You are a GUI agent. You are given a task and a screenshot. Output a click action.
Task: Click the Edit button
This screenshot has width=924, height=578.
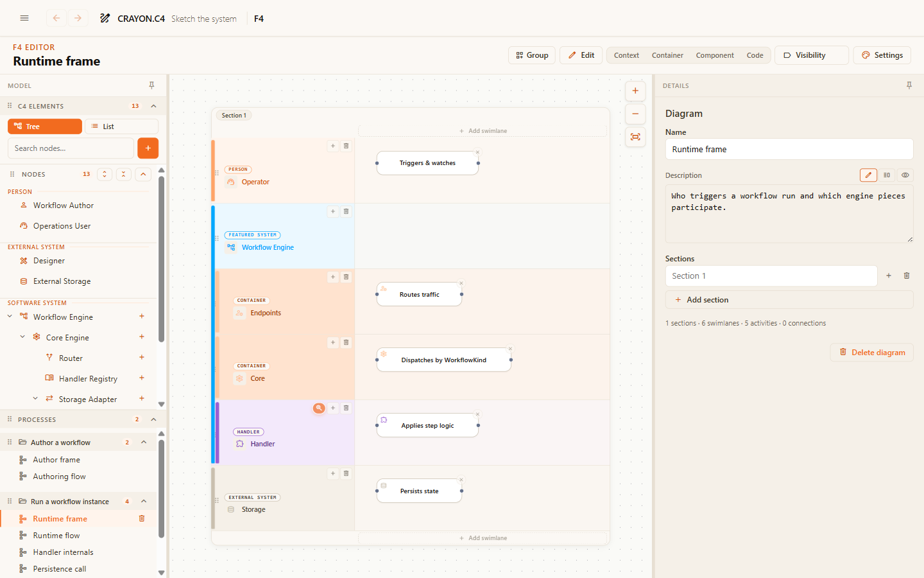click(x=581, y=55)
